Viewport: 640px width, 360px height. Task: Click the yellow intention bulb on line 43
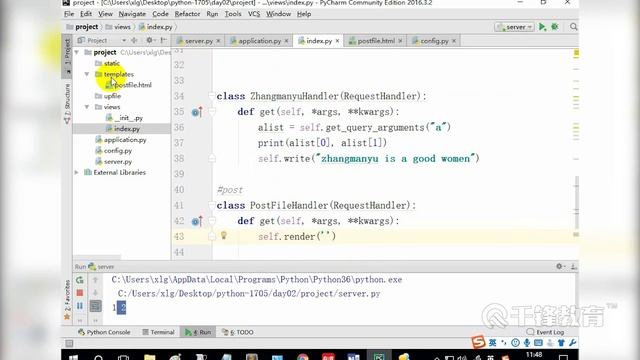(224, 236)
